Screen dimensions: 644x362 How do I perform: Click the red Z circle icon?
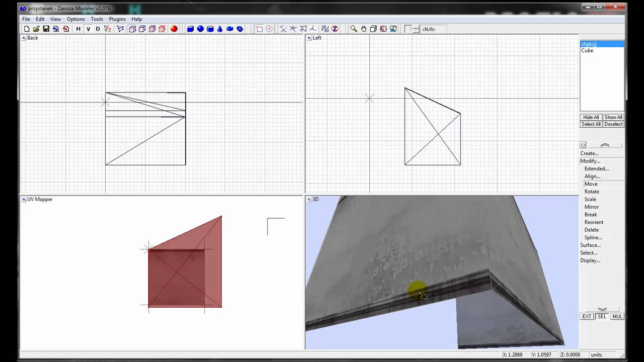[x=335, y=29]
